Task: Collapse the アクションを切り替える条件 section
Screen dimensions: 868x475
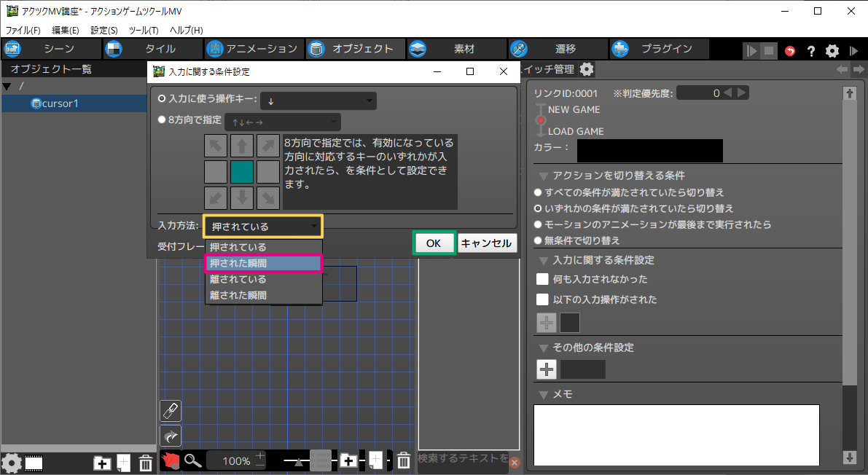Action: [x=544, y=176]
